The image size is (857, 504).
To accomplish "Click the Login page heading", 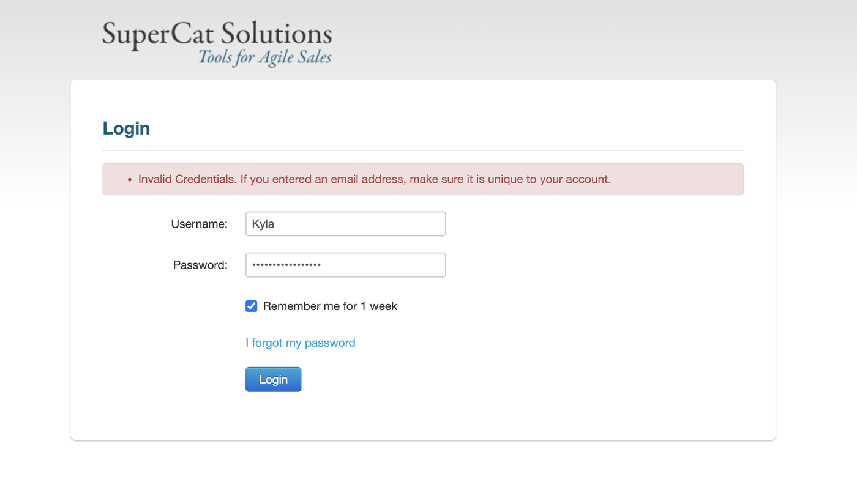I will tap(127, 128).
